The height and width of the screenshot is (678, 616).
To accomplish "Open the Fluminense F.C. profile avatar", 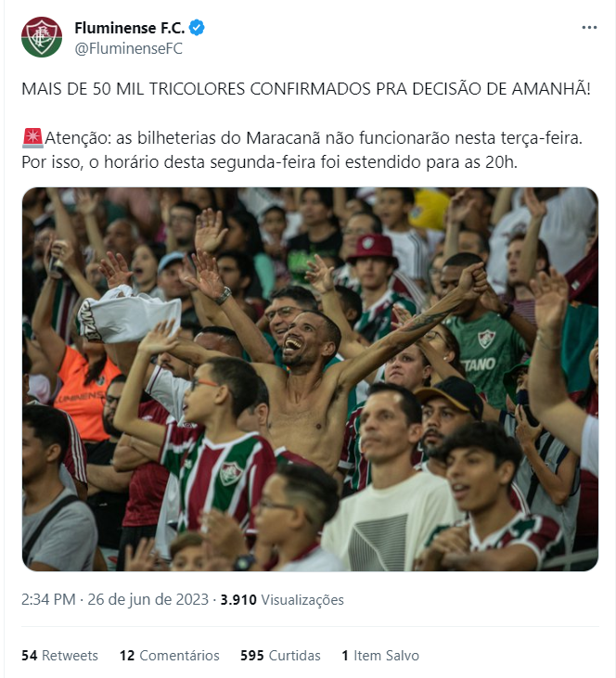I will (x=42, y=37).
